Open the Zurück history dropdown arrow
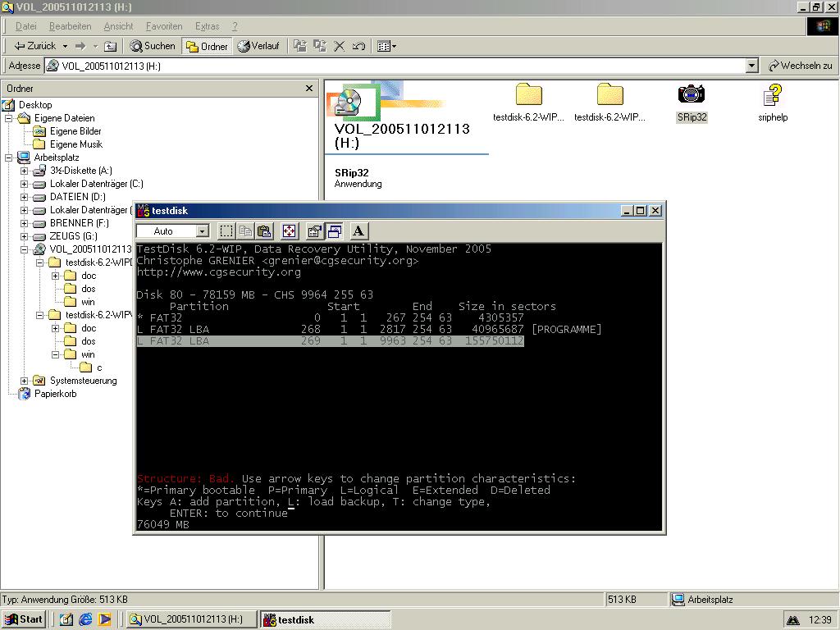Screen dimensions: 840x630 click(65, 46)
